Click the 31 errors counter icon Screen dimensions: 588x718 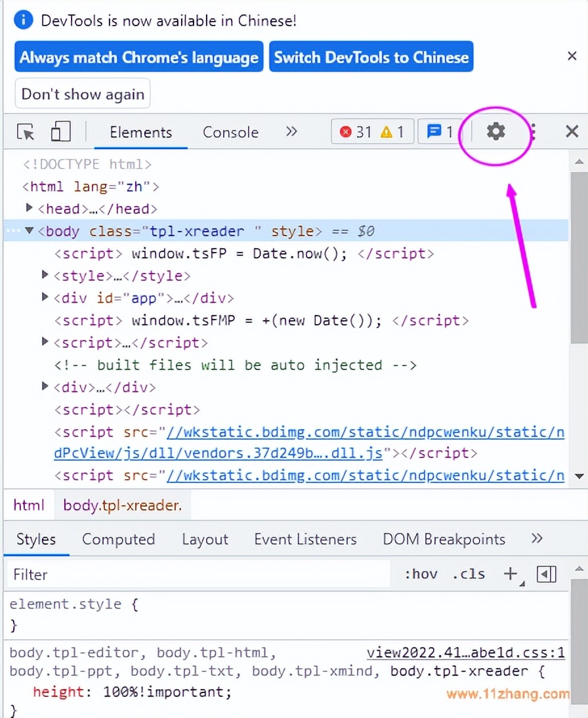356,132
